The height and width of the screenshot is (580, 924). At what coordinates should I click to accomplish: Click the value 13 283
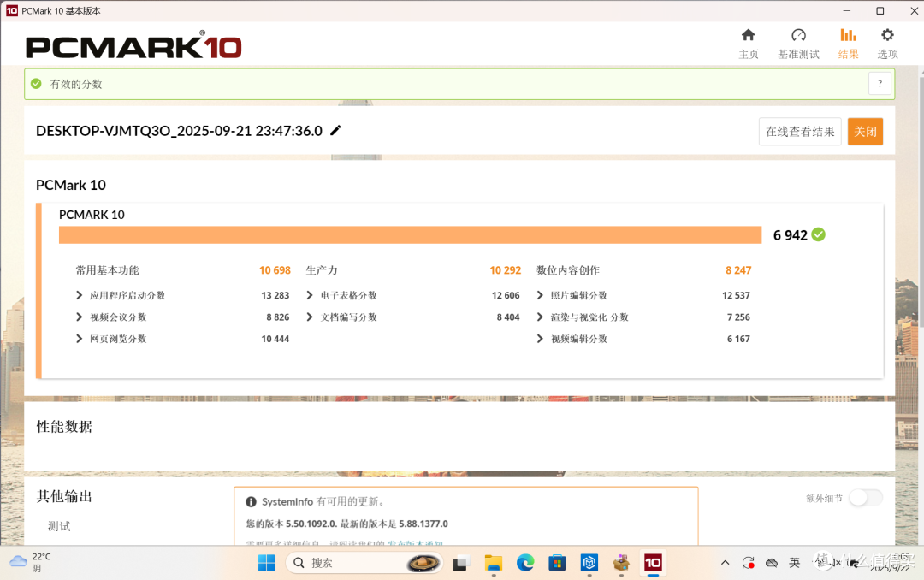point(275,295)
